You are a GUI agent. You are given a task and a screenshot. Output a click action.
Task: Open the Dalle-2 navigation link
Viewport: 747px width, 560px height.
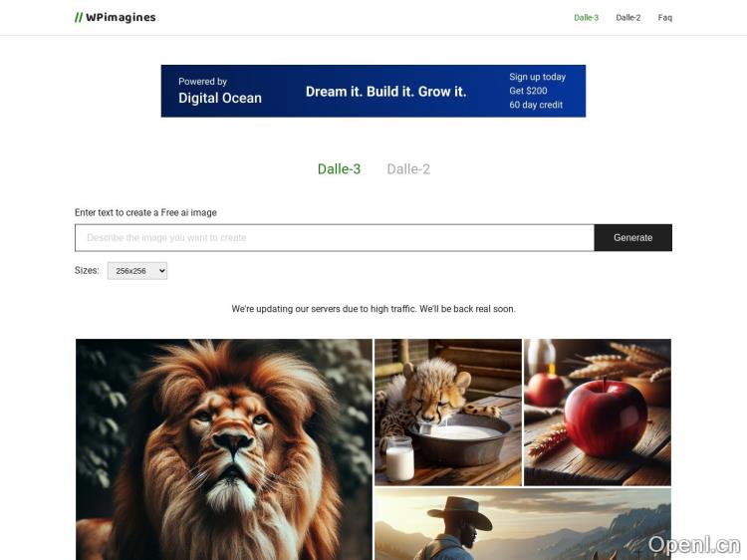coord(627,18)
